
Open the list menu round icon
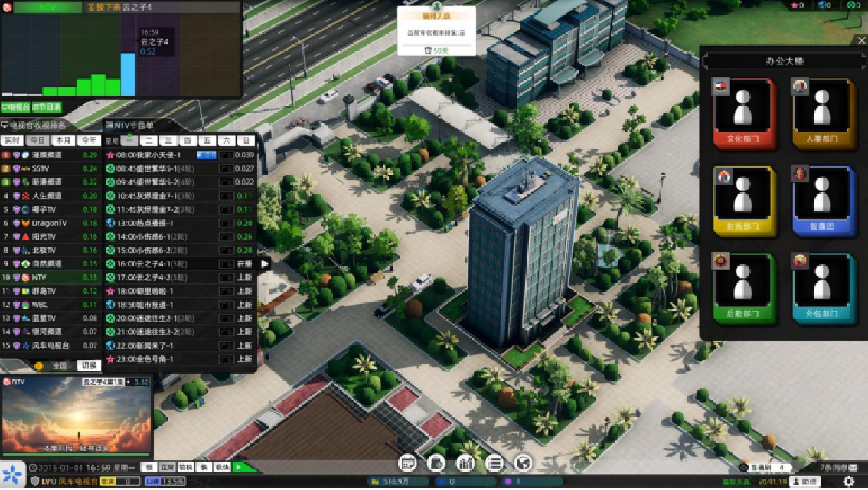pos(494,463)
